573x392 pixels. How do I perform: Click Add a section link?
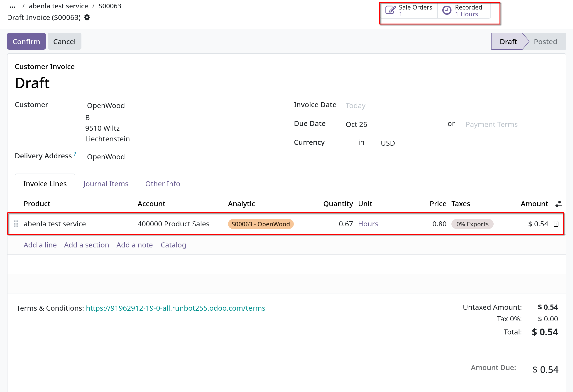pyautogui.click(x=87, y=245)
